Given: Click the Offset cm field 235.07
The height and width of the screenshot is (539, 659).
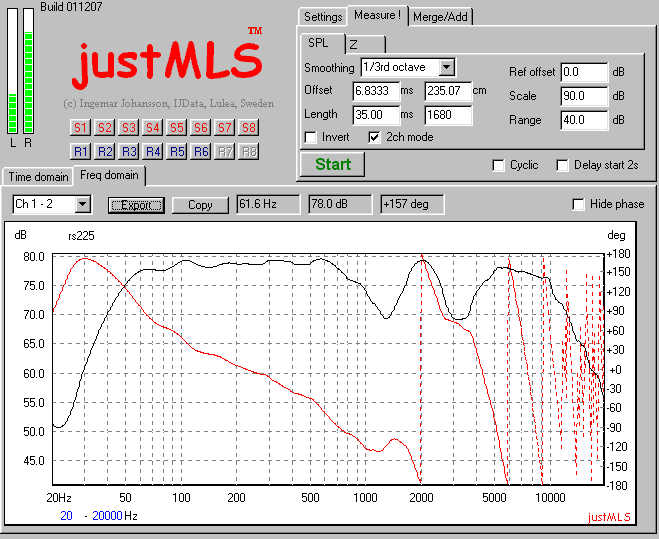Looking at the screenshot, I should tap(448, 91).
